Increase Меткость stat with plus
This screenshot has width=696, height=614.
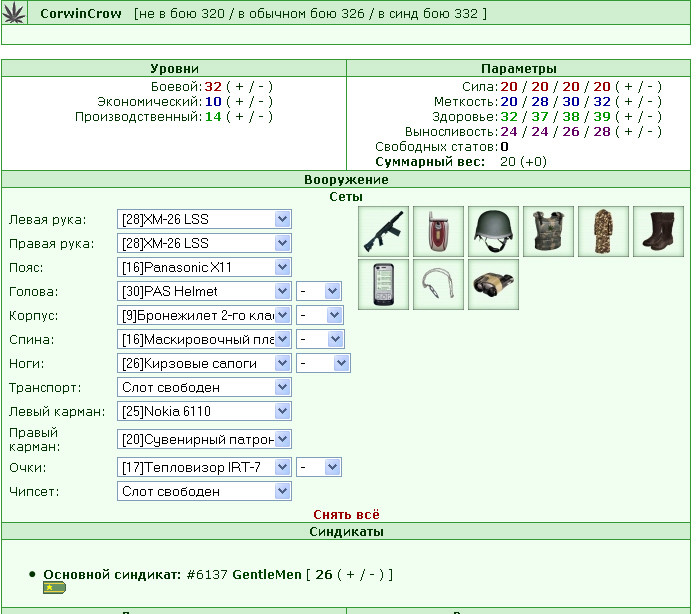tap(628, 102)
